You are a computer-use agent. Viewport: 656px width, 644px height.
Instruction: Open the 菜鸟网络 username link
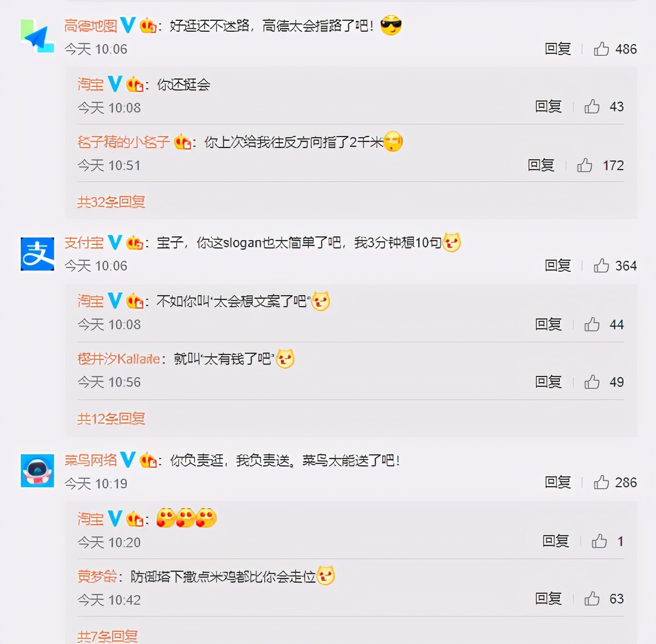(91, 460)
